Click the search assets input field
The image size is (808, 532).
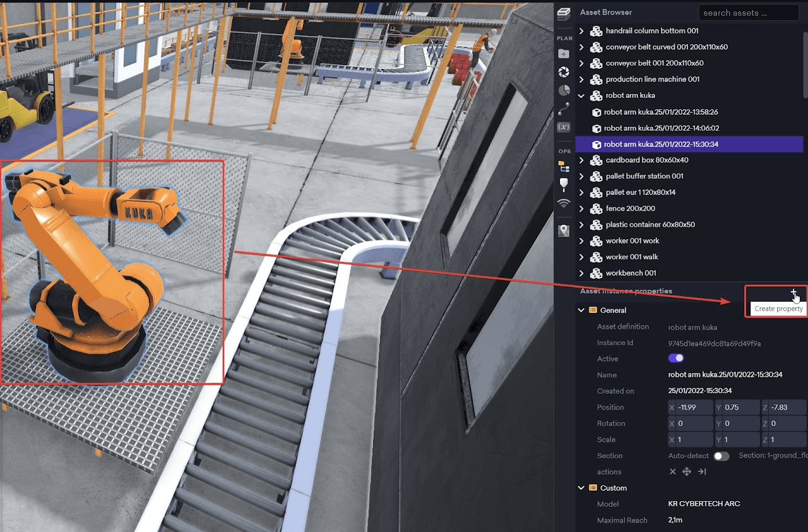(x=749, y=13)
